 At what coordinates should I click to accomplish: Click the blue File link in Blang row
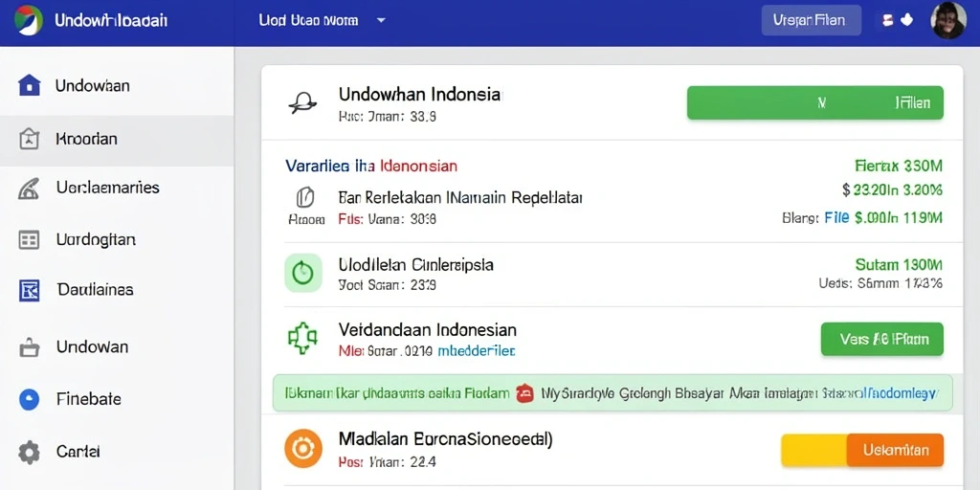[x=836, y=217]
